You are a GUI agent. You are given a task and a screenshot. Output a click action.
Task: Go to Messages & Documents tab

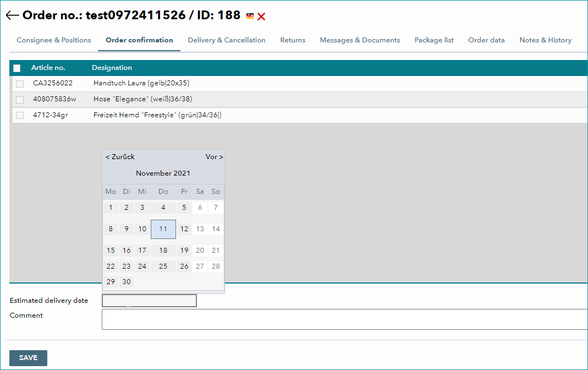(360, 40)
